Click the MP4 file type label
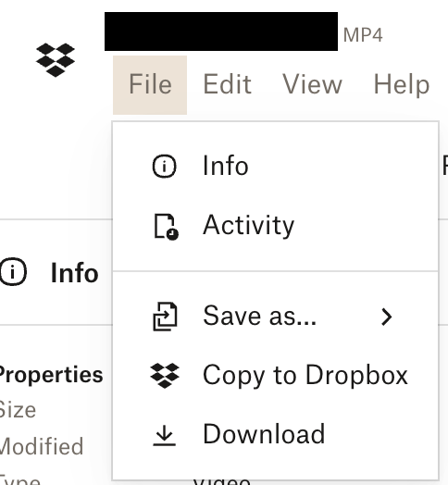 pos(363,35)
